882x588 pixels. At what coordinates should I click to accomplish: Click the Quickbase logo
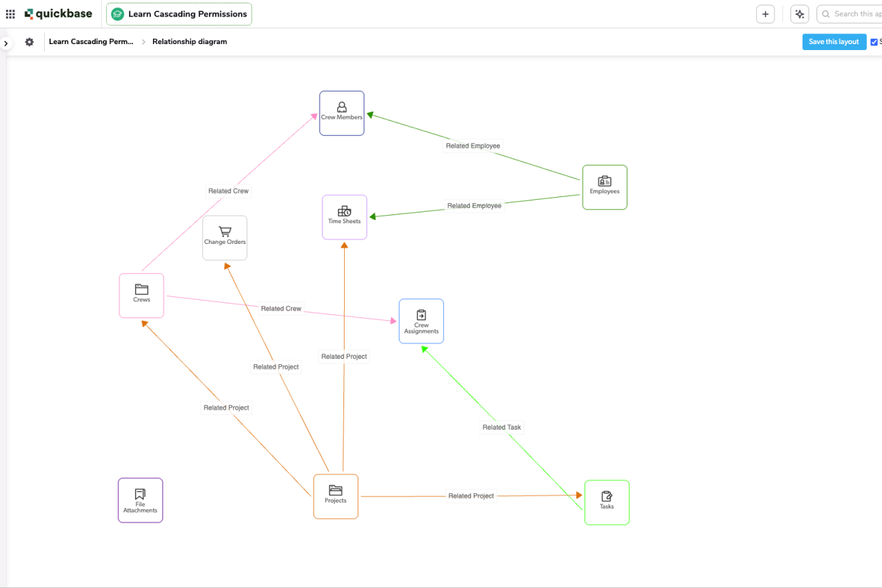59,14
